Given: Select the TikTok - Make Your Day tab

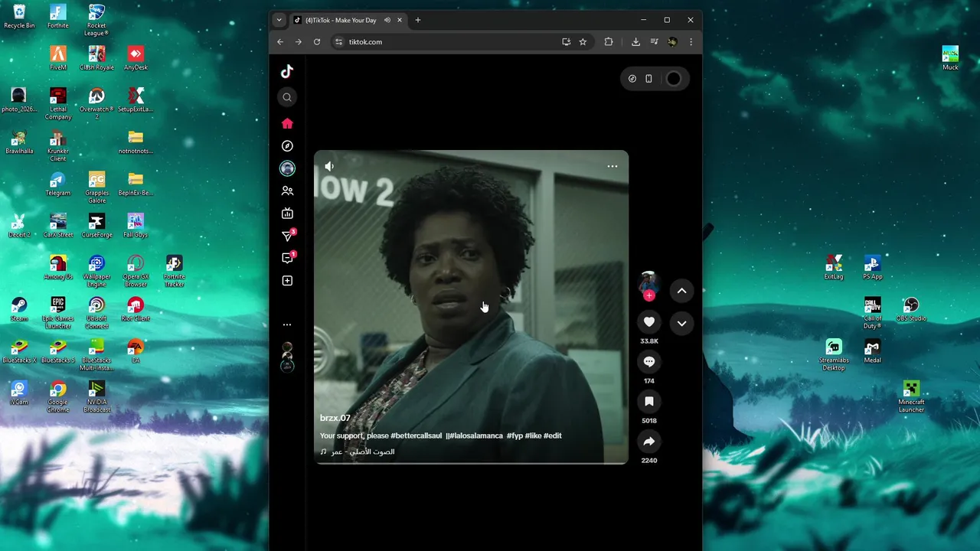Looking at the screenshot, I should click(x=348, y=20).
